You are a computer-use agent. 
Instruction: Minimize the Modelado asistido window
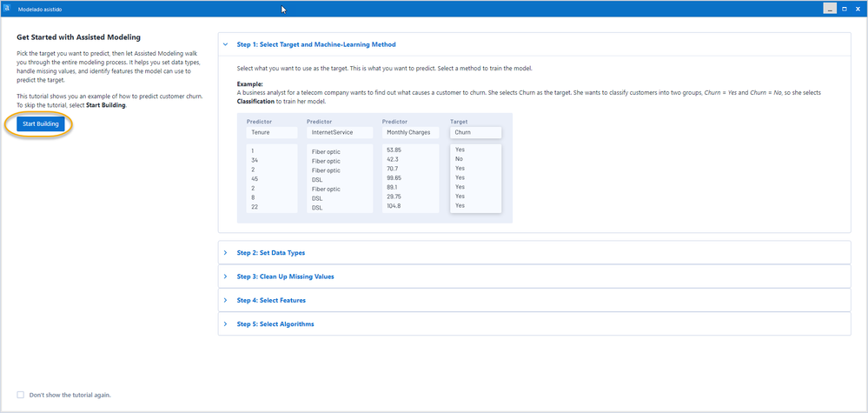[830, 9]
